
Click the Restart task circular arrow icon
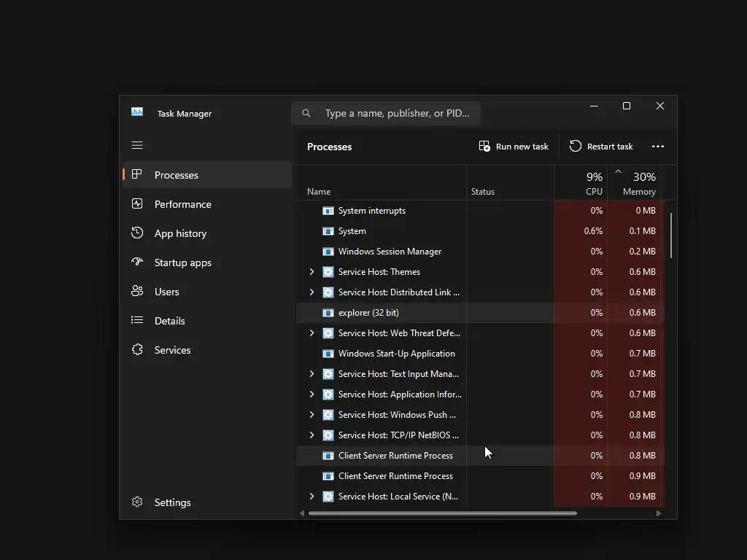(x=575, y=146)
